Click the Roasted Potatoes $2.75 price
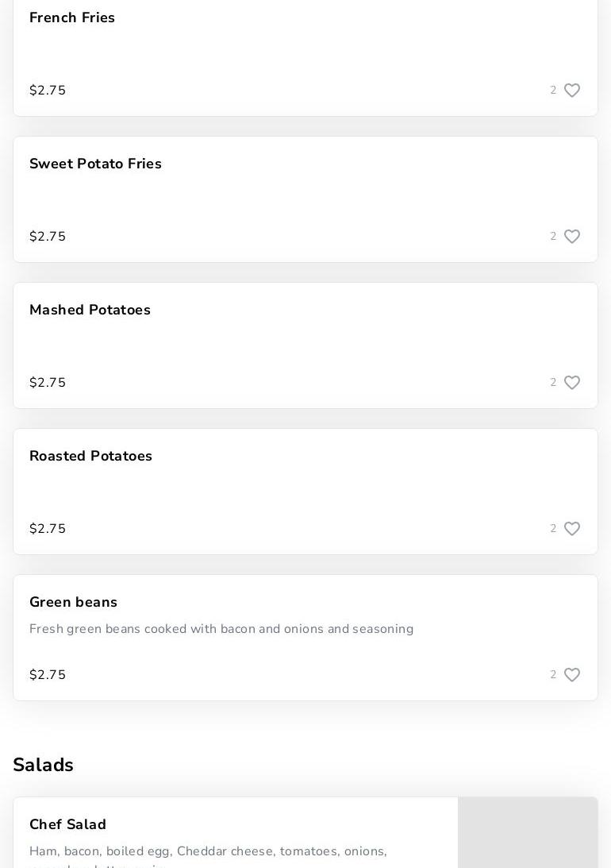This screenshot has width=611, height=868. click(x=48, y=529)
